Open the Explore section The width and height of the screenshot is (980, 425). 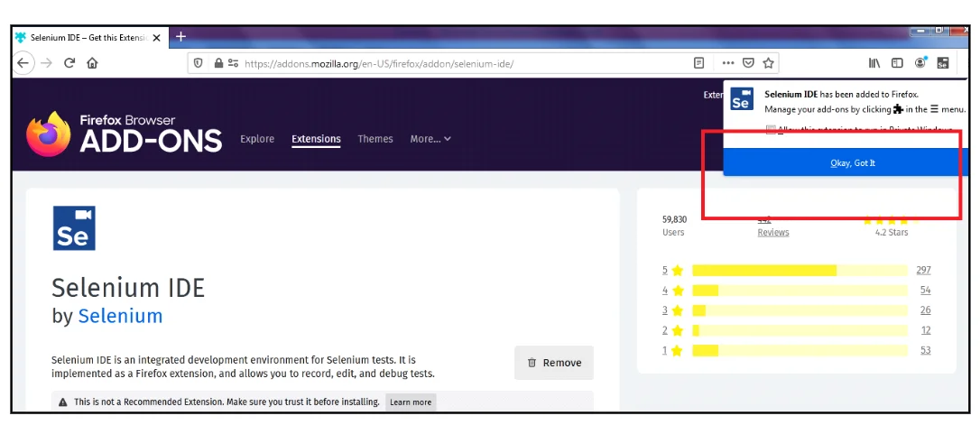coord(257,139)
